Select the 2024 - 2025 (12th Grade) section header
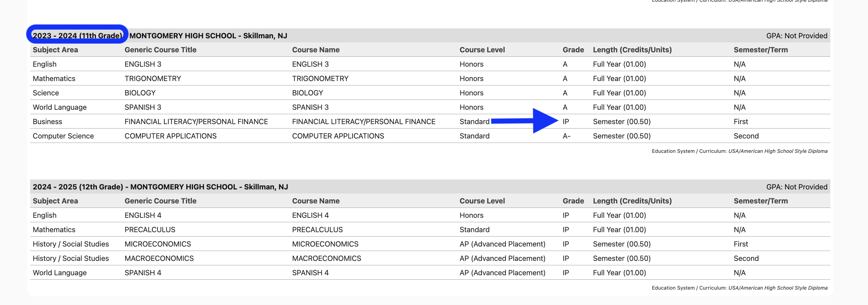This screenshot has width=868, height=305. [x=160, y=187]
